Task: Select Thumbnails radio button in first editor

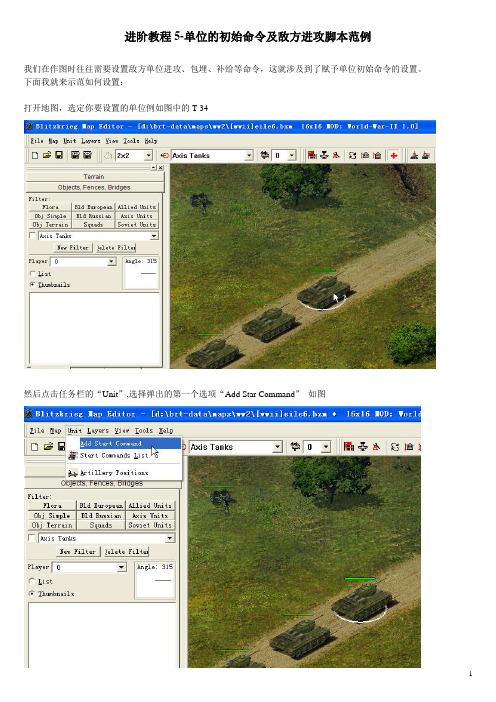Action: (x=32, y=284)
